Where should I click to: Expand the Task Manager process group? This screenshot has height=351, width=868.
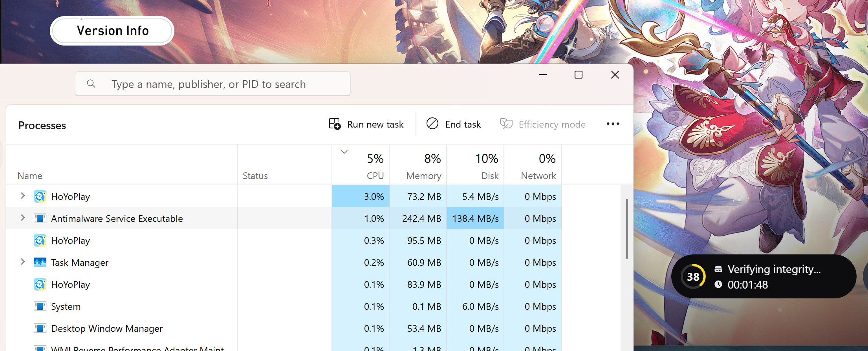coord(23,262)
